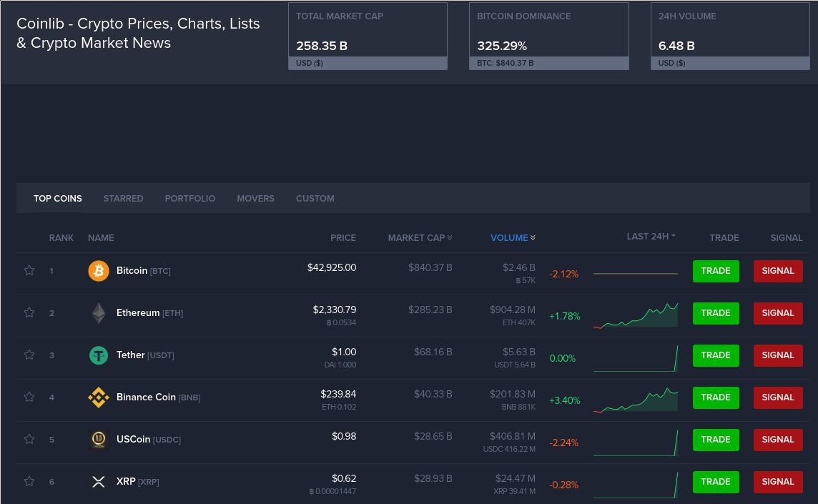This screenshot has width=818, height=504.
Task: Open the Binance Coin [BNB] link
Action: click(159, 397)
